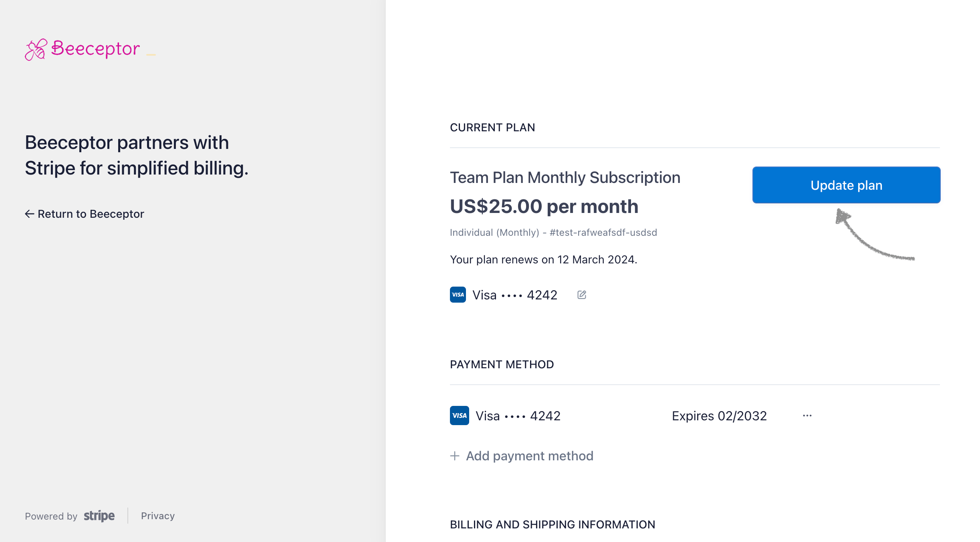The height and width of the screenshot is (542, 980).
Task: Click the Powered by text
Action: click(51, 516)
